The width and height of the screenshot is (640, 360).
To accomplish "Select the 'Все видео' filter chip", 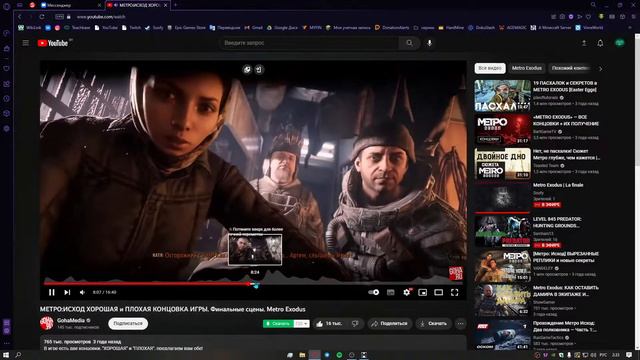I will click(x=490, y=68).
